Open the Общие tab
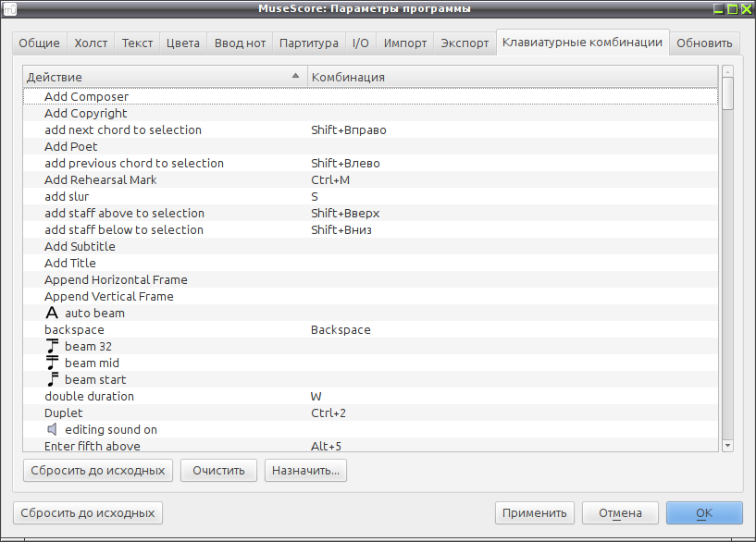Image resolution: width=756 pixels, height=542 pixels. coord(40,43)
